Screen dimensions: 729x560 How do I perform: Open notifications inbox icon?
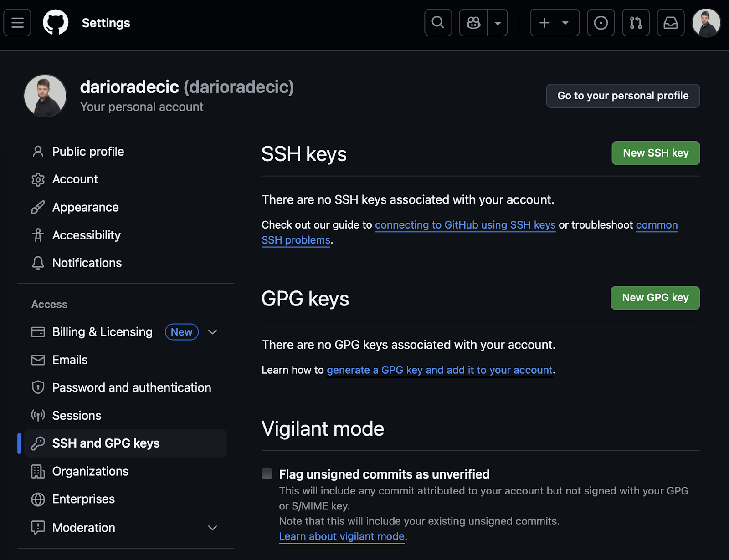671,23
